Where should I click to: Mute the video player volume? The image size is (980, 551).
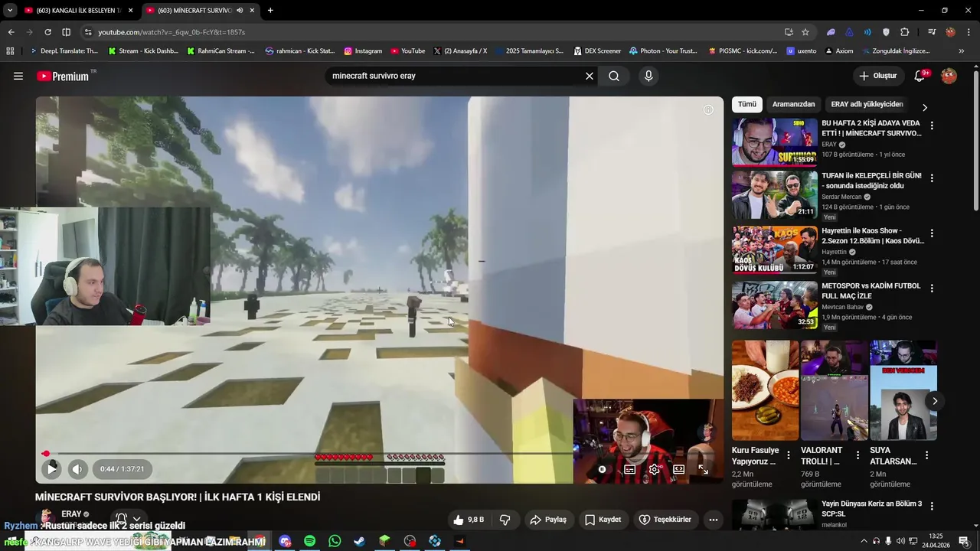[77, 469]
